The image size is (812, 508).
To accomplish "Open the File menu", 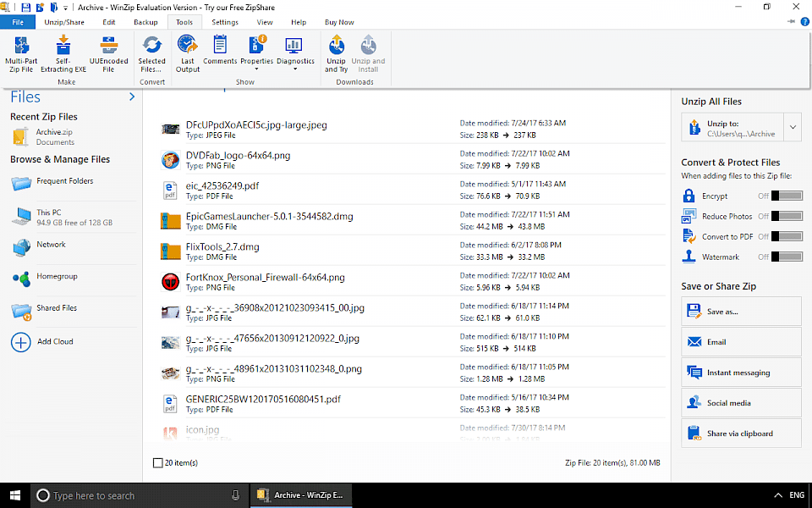I will (18, 22).
